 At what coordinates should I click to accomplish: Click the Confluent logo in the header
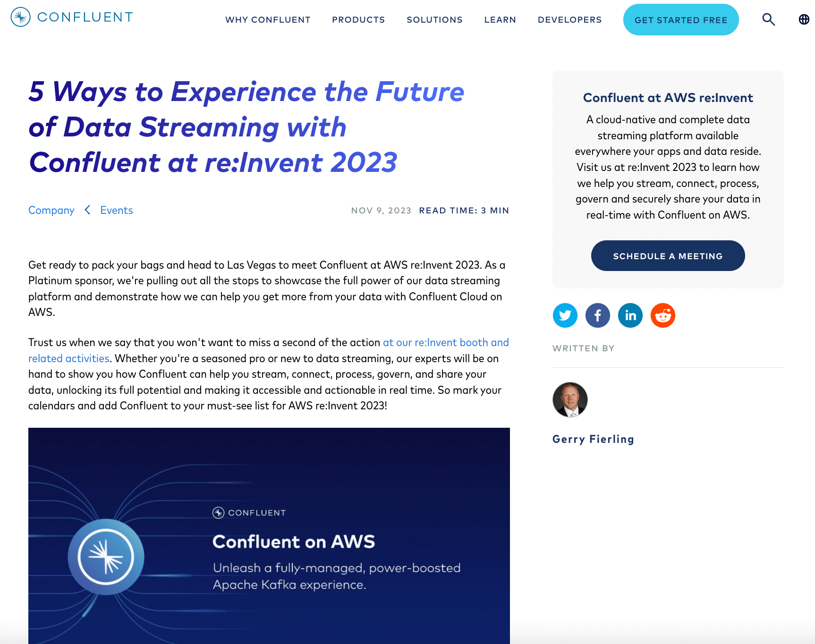click(x=72, y=17)
